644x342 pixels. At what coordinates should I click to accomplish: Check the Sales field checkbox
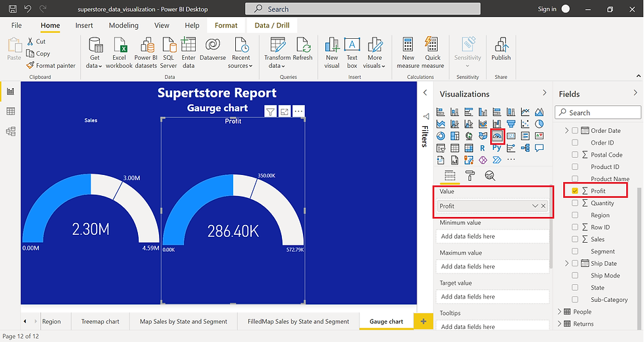click(575, 239)
